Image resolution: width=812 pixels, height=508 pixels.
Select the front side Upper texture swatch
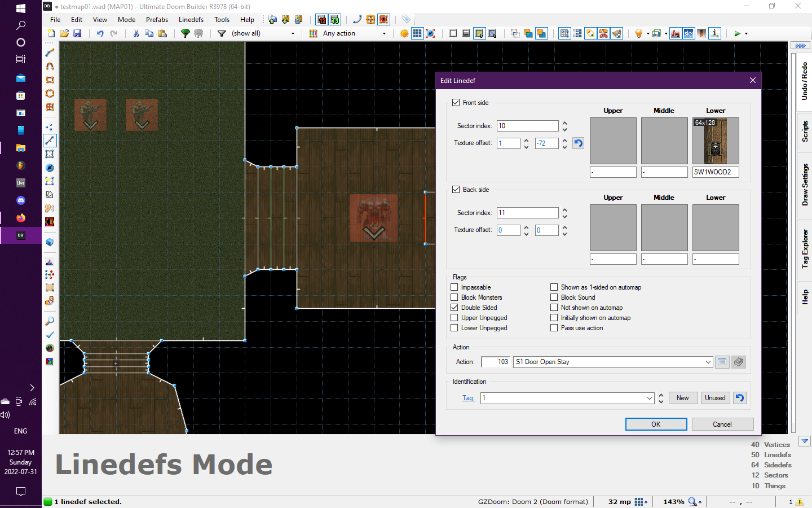(x=613, y=141)
